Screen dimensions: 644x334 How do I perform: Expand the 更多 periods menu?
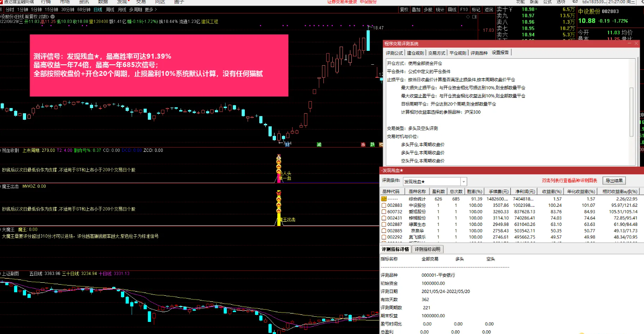click(149, 9)
